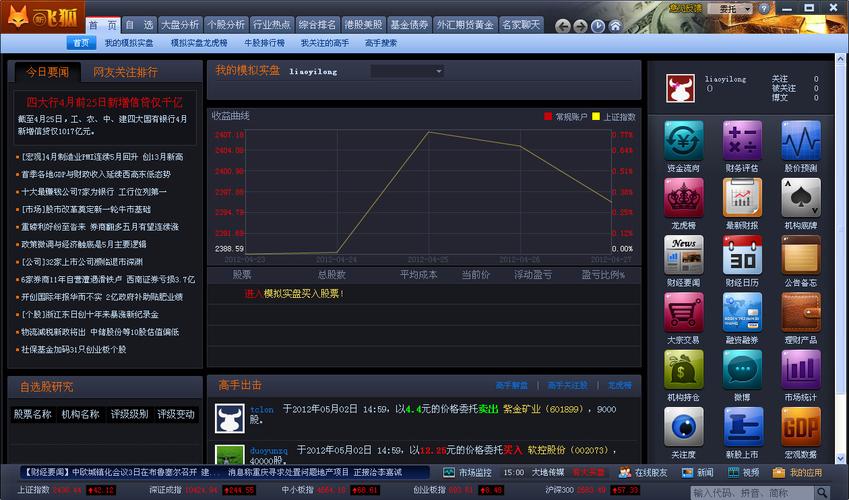The image size is (849, 500).
Task: Open the 资金流向 capital flow app icon
Action: tap(684, 141)
